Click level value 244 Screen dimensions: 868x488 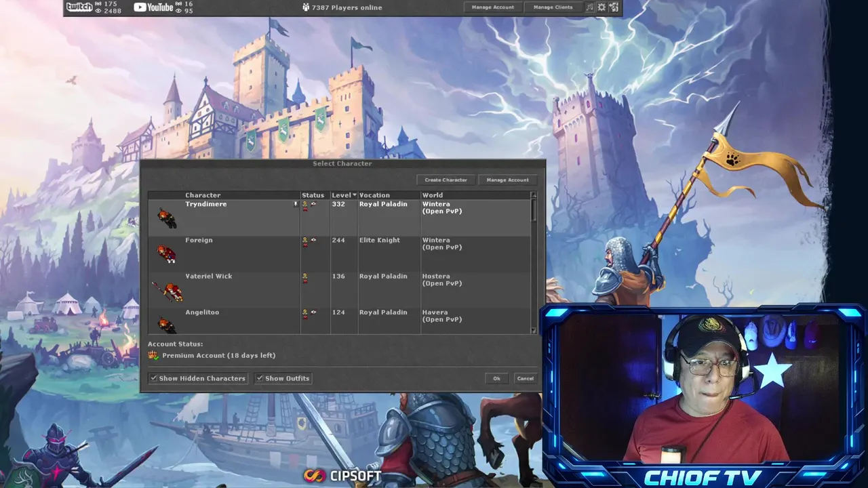pos(338,240)
